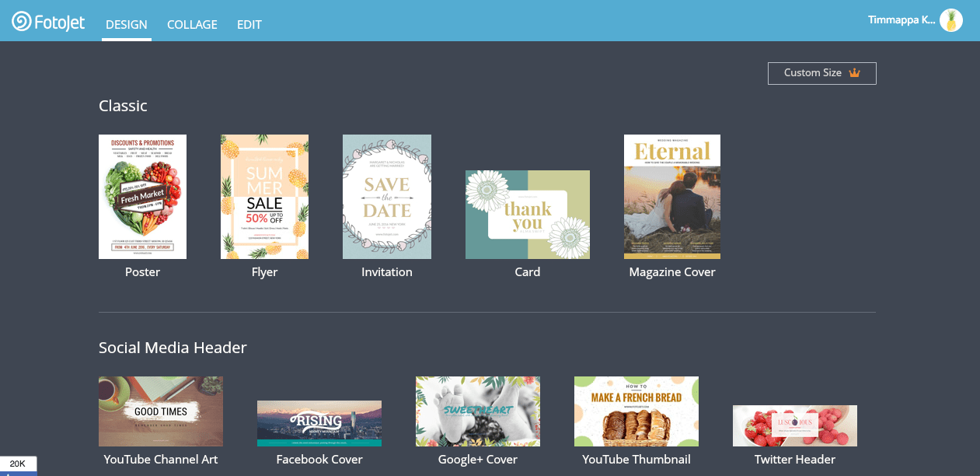Click the pineapple user avatar
The height and width of the screenshot is (476, 980).
tap(950, 21)
